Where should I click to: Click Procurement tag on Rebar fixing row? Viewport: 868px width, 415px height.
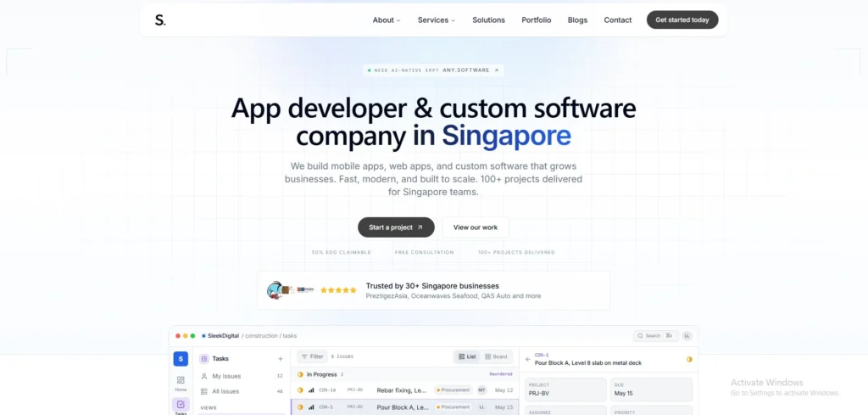(x=453, y=390)
